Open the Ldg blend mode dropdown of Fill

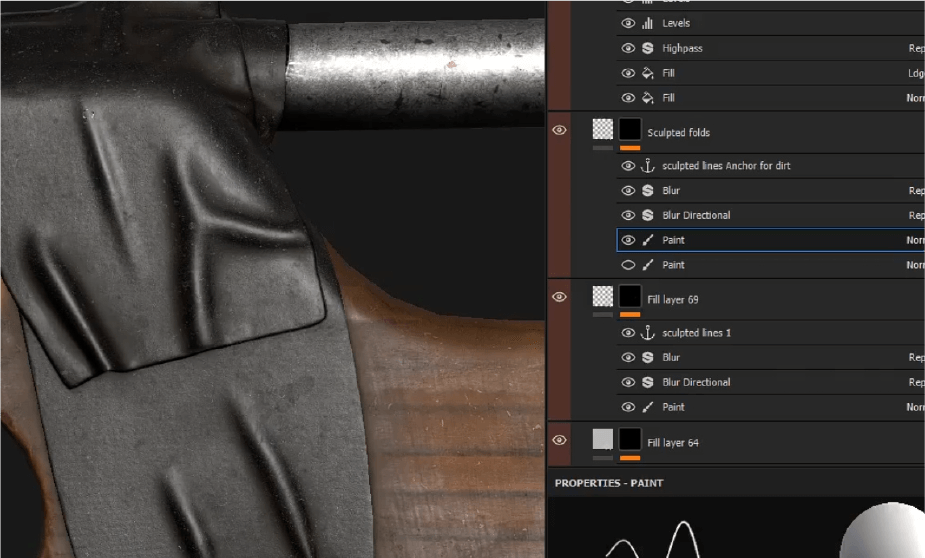pyautogui.click(x=916, y=73)
